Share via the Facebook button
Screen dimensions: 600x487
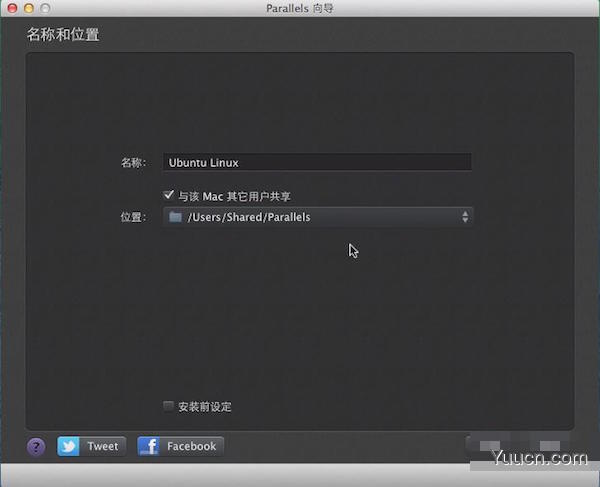point(181,446)
